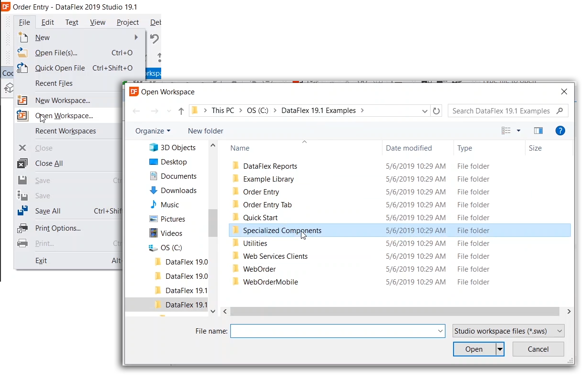
Task: Go up one folder level arrow
Action: [181, 111]
